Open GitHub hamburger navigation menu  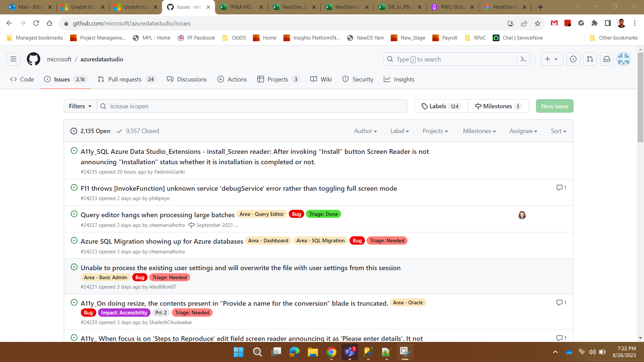pyautogui.click(x=13, y=59)
